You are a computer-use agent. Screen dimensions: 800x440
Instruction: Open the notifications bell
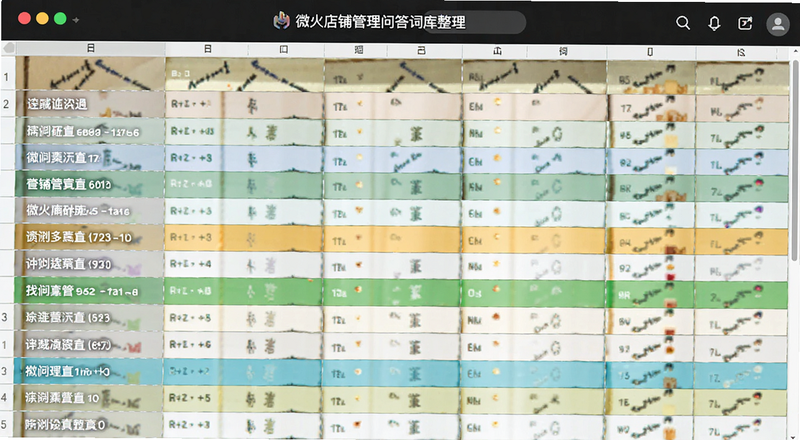pyautogui.click(x=714, y=23)
